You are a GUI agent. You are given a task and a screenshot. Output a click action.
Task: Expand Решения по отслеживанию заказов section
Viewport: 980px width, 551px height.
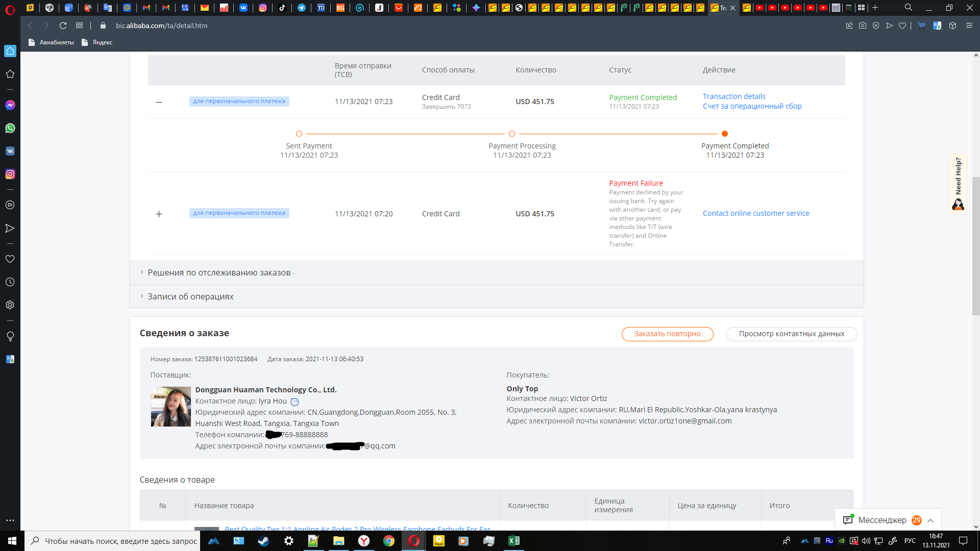[x=219, y=273]
